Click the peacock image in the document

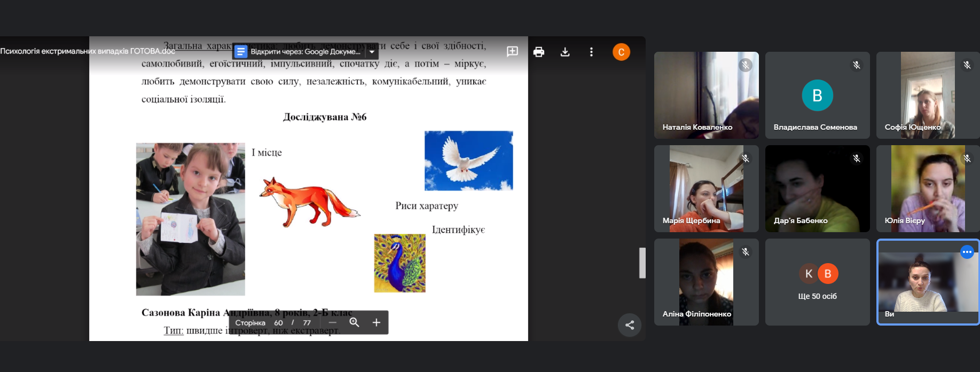tap(400, 263)
